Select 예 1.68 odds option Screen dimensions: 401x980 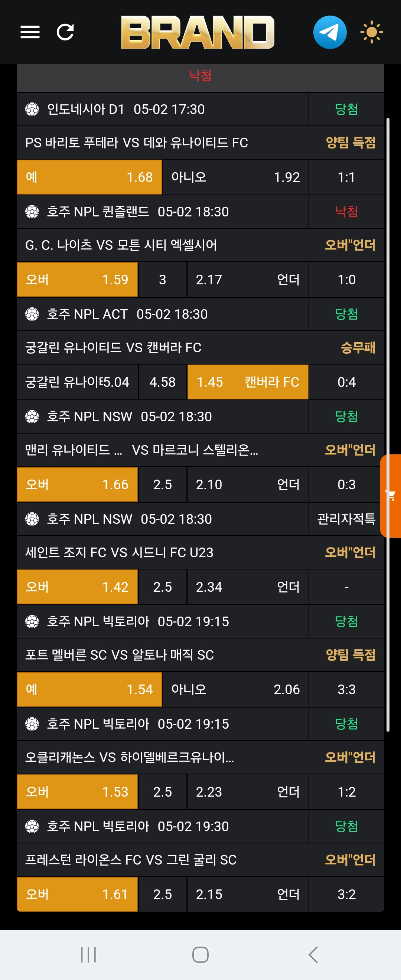pos(89,177)
